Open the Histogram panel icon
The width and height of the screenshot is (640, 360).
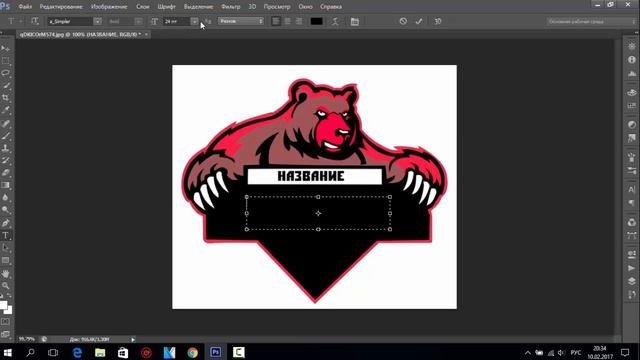[x=632, y=73]
